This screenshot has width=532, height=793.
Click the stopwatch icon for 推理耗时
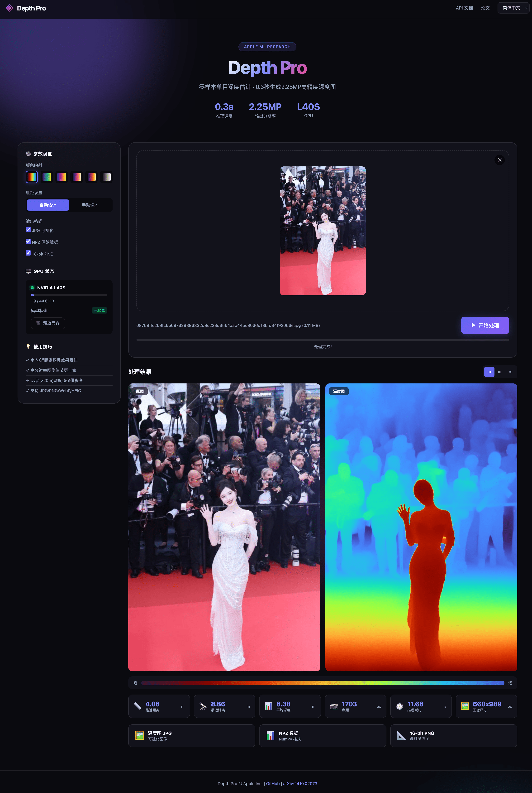coord(400,706)
